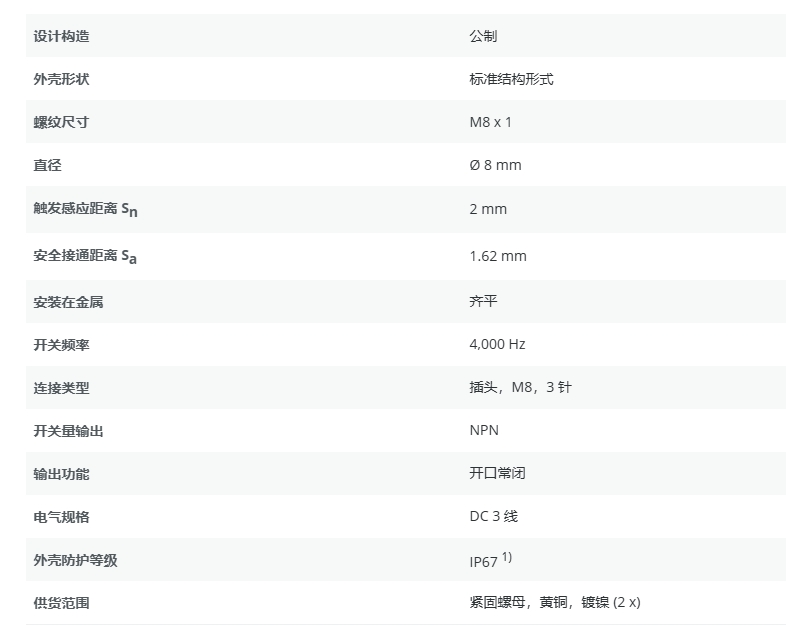Screen dimensions: 786x642
Task: Click the 外壳形状 row label
Action: (x=61, y=79)
